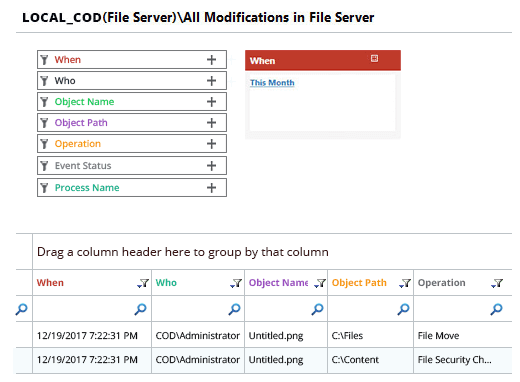Open the Operation column filter dropdown
The width and height of the screenshot is (520, 382).
coord(497,283)
